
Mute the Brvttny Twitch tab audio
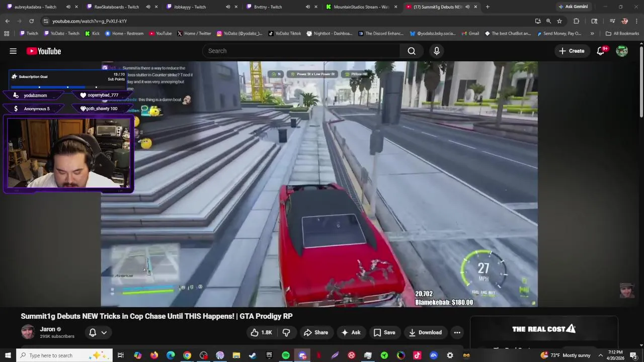307,7
